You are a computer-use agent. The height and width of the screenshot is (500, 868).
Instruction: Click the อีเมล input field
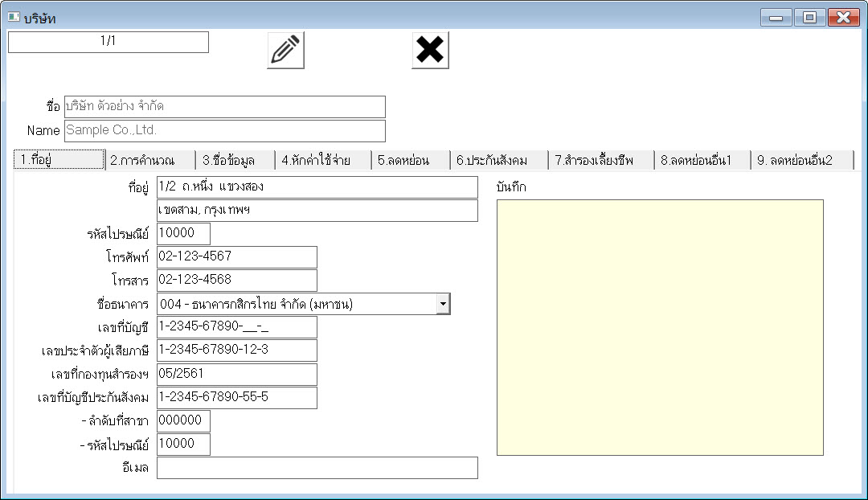[x=317, y=468]
